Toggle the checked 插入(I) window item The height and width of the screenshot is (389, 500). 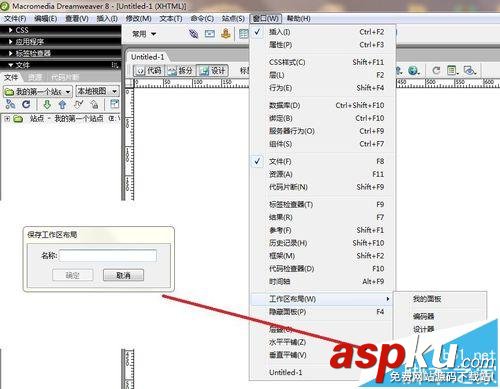pyautogui.click(x=322, y=32)
